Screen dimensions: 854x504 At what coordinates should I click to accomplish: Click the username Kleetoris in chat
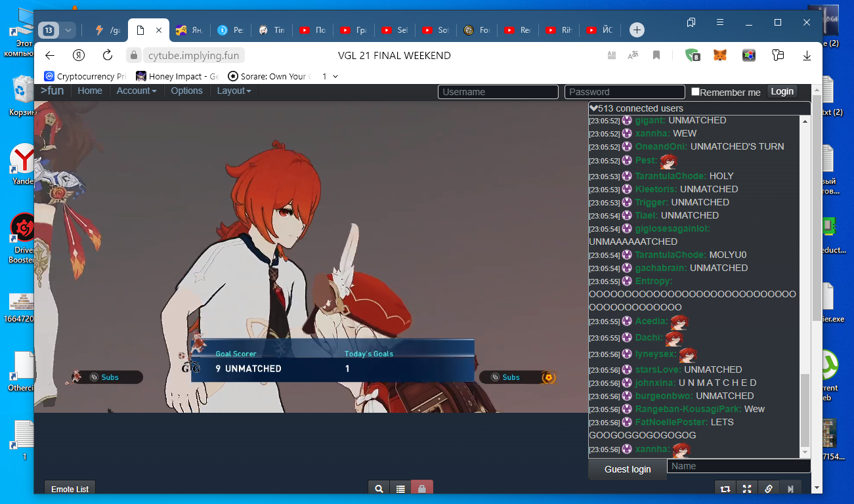tap(656, 189)
